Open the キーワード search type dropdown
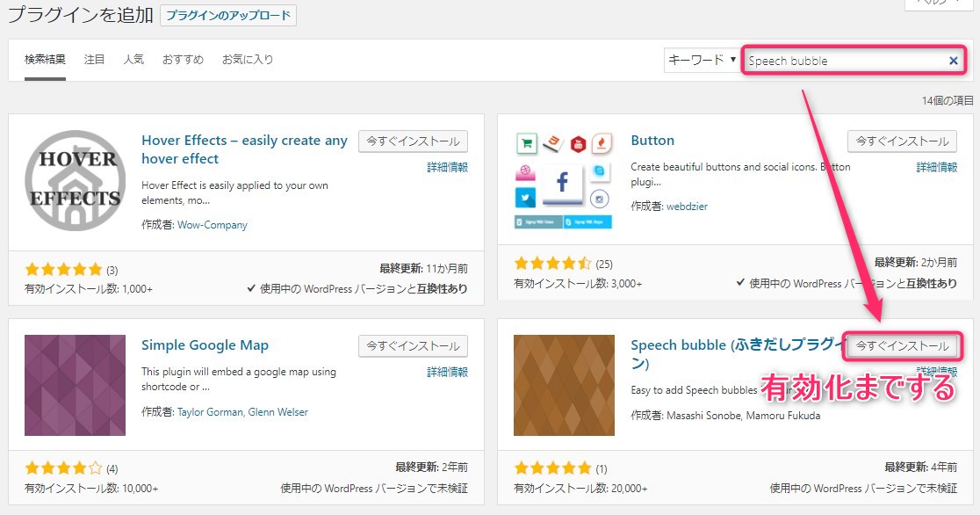The height and width of the screenshot is (515, 980). pos(702,60)
